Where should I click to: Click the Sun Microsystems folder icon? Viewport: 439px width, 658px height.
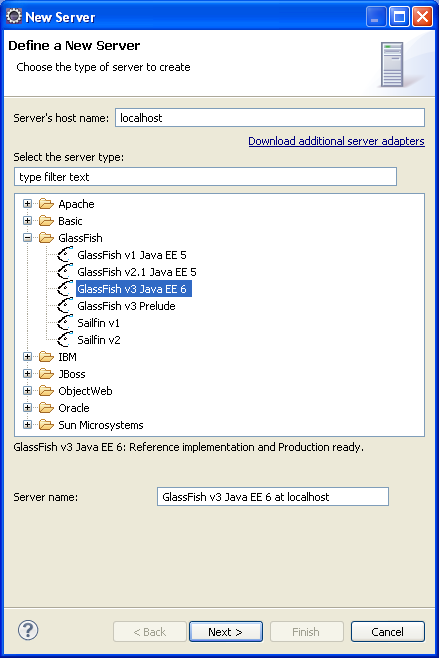coord(46,425)
